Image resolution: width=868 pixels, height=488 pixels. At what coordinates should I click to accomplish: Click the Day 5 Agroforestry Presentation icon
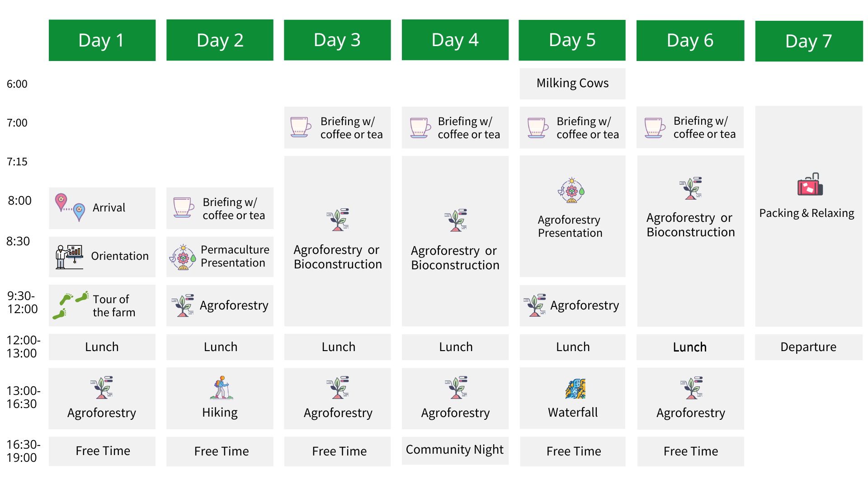click(x=571, y=190)
